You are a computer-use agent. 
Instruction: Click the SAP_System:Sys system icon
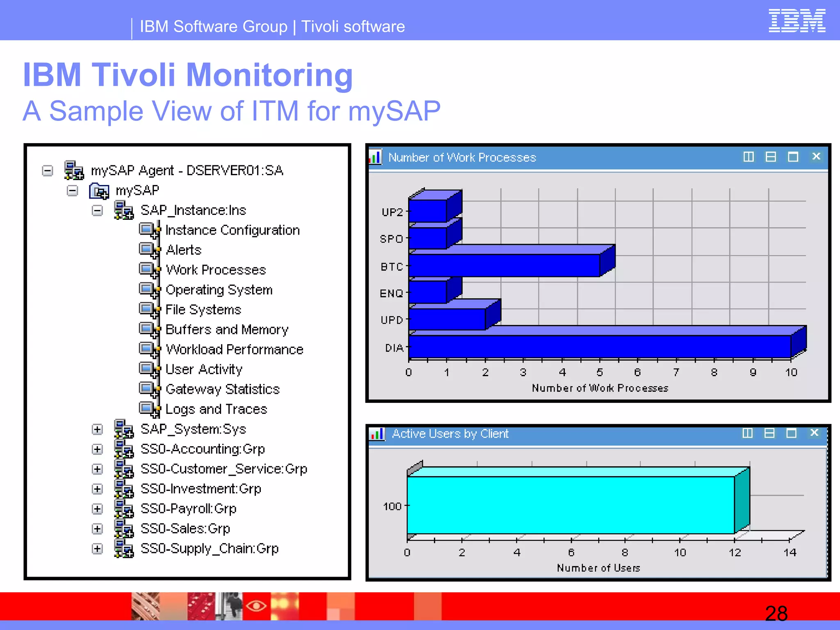point(124,429)
